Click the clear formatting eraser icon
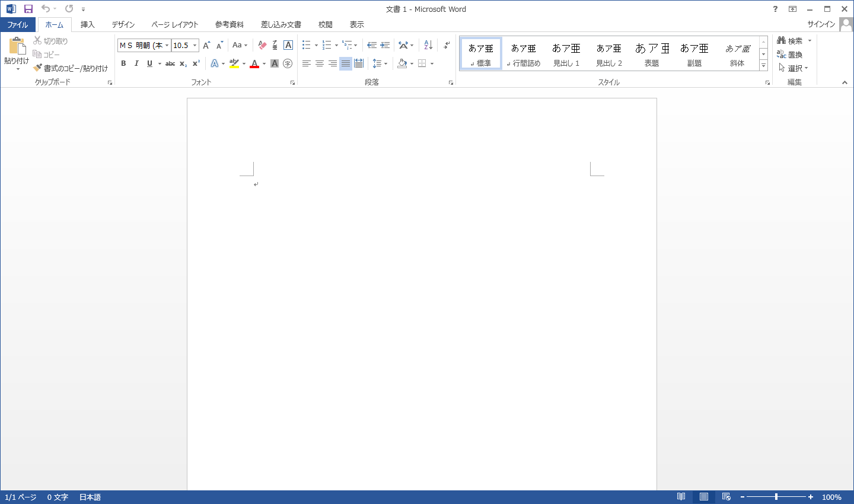854x504 pixels. 262,45
